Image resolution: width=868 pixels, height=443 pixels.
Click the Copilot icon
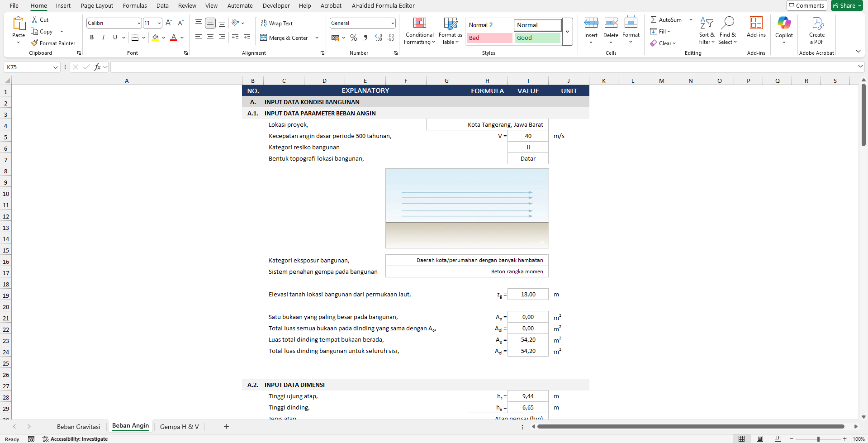pos(784,24)
